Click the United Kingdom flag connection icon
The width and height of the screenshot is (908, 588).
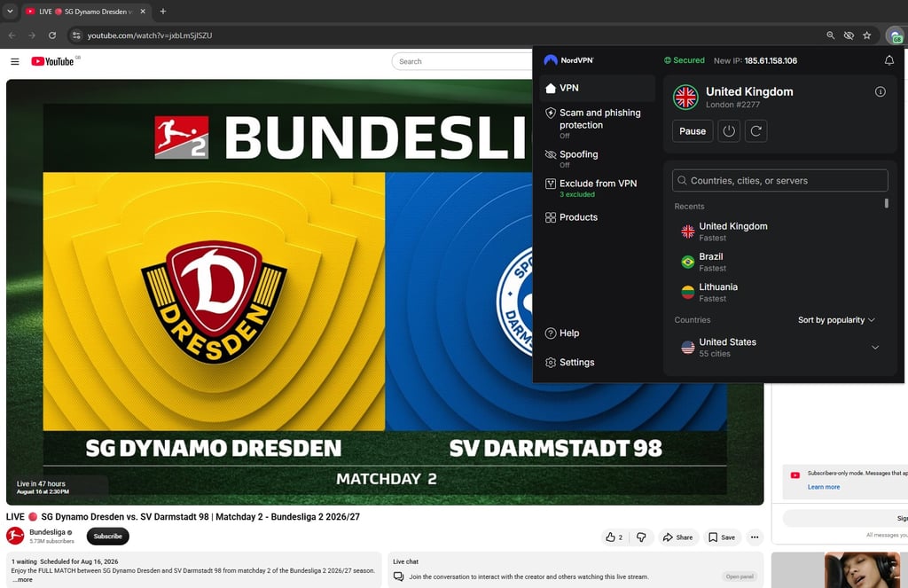[685, 98]
